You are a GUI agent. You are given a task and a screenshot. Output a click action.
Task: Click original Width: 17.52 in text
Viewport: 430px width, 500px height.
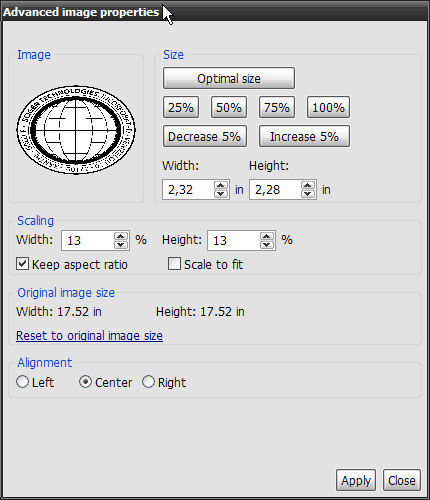pyautogui.click(x=59, y=312)
